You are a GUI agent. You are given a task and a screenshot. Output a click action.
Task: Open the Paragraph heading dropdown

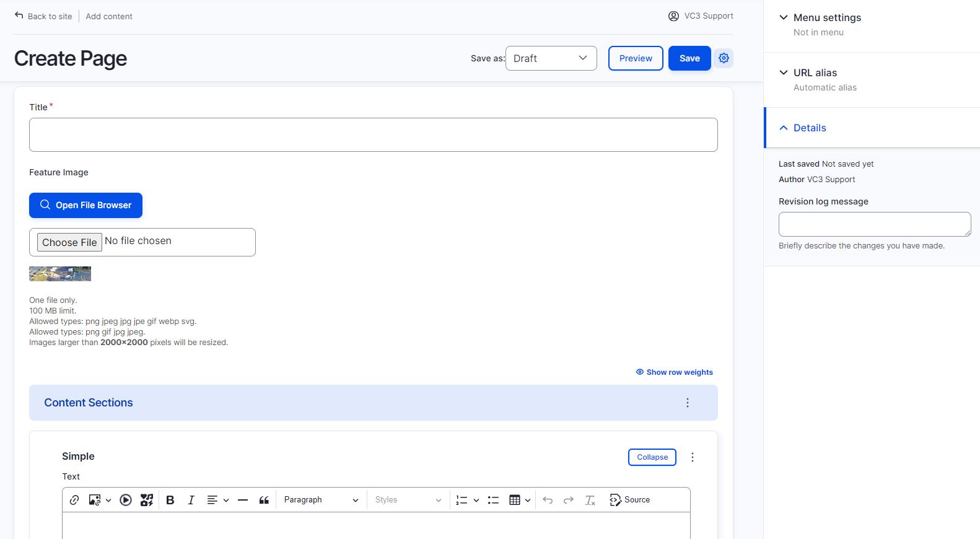click(x=321, y=500)
